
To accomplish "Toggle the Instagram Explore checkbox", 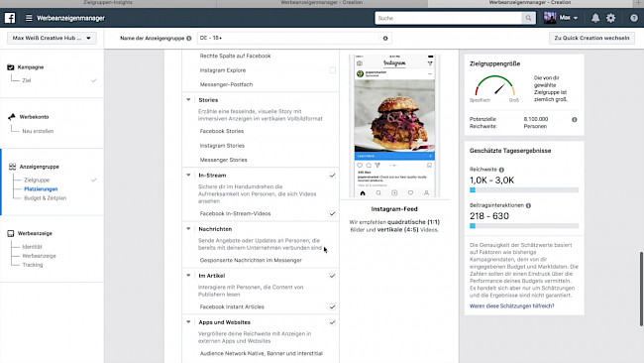I will (x=332, y=70).
